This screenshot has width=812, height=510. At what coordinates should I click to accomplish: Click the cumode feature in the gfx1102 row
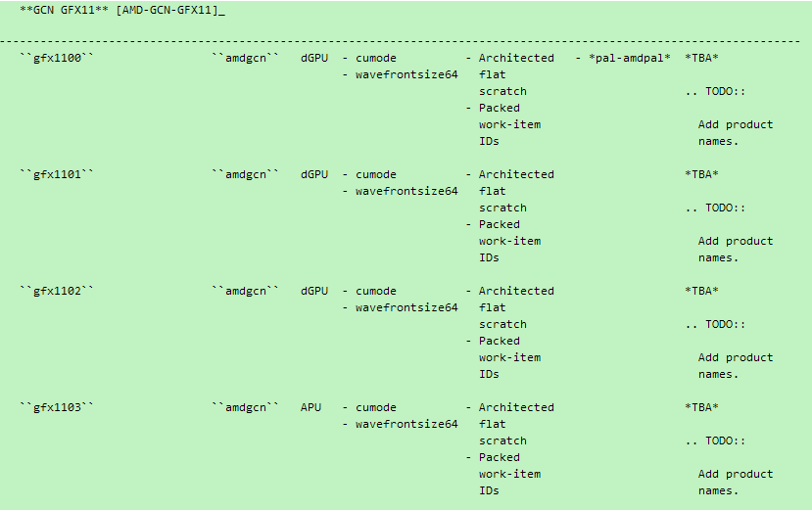click(376, 291)
